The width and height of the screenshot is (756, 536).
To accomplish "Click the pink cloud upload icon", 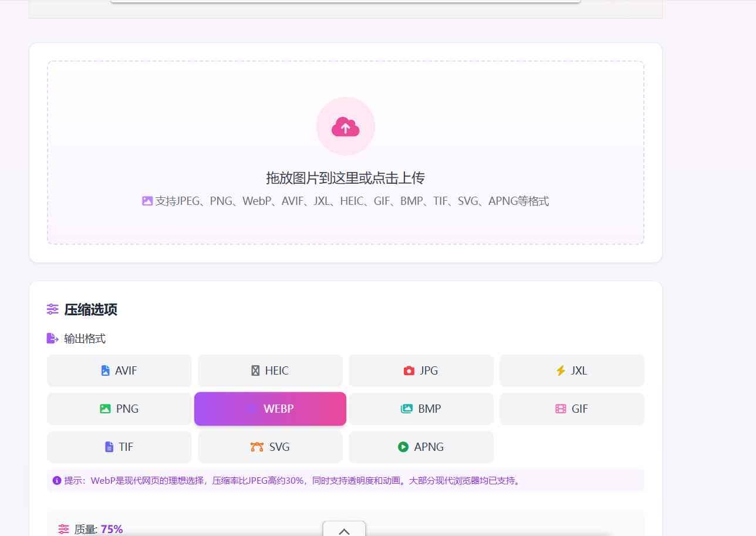I will (x=345, y=126).
